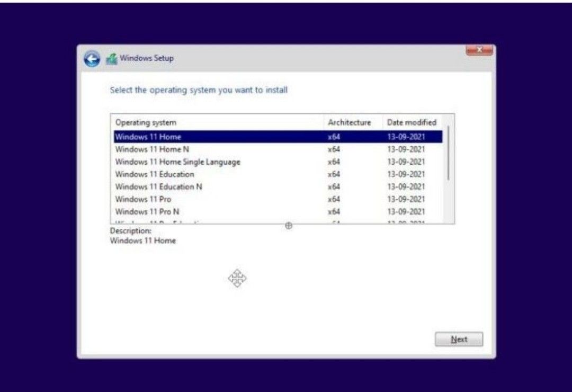Go back using the blue arrow button

pos(92,59)
